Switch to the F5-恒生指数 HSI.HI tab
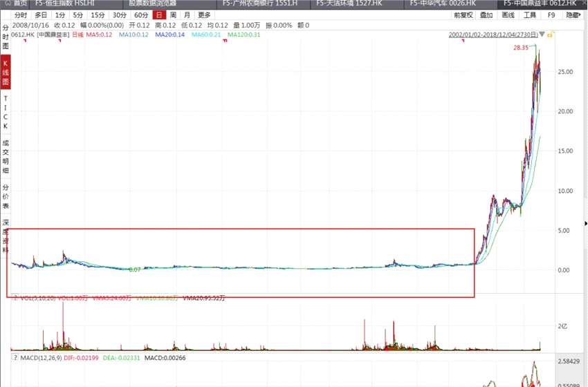This screenshot has width=588, height=387. pos(76,3)
